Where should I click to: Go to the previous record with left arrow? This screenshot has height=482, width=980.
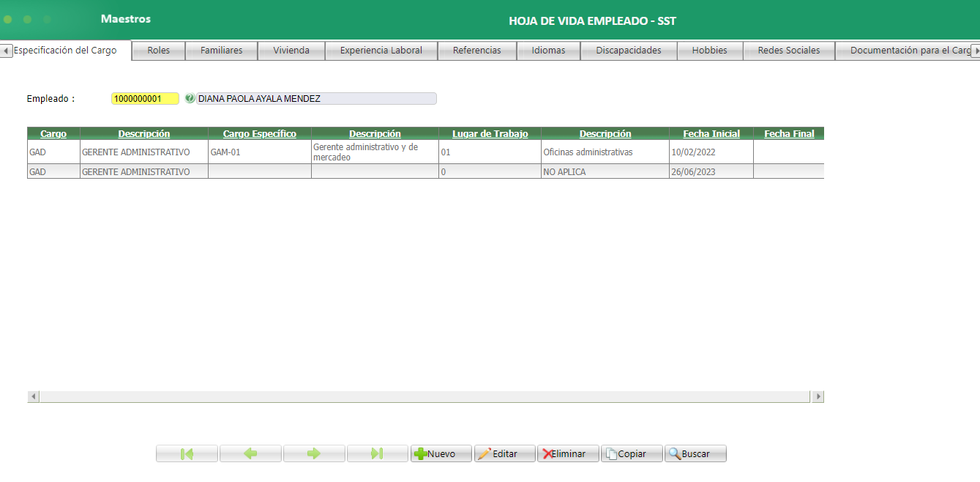250,453
